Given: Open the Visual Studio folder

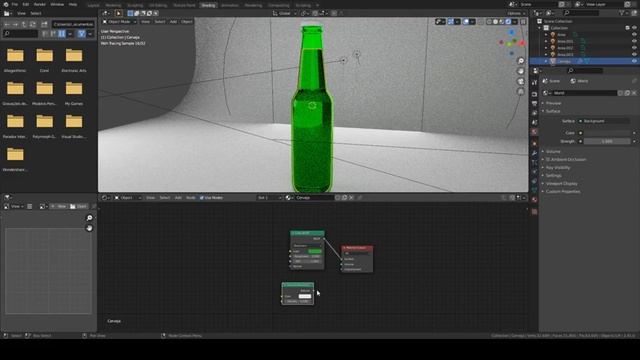Looking at the screenshot, I should coord(74,126).
